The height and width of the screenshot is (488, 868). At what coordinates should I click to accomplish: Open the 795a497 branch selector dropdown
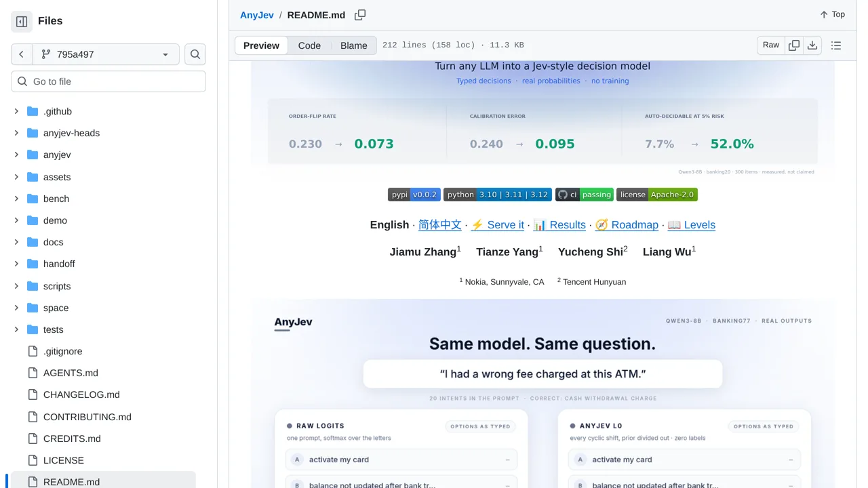106,54
